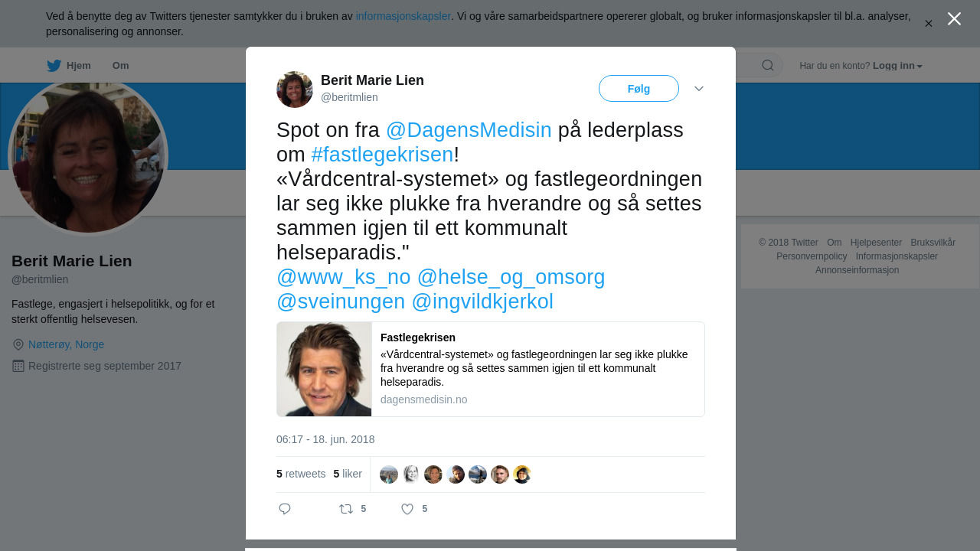Follow the user with Følg button
This screenshot has width=980, height=551.
639,89
